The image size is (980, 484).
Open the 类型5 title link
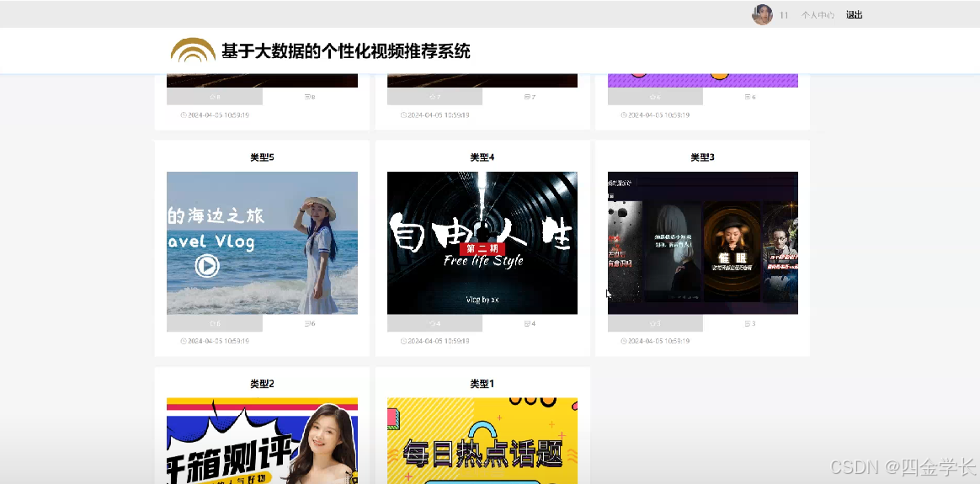[262, 157]
